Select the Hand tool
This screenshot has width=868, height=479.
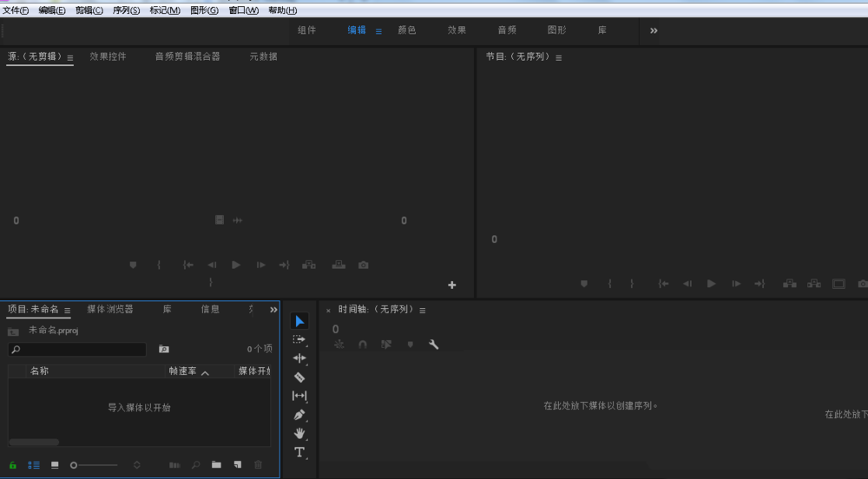(x=299, y=433)
